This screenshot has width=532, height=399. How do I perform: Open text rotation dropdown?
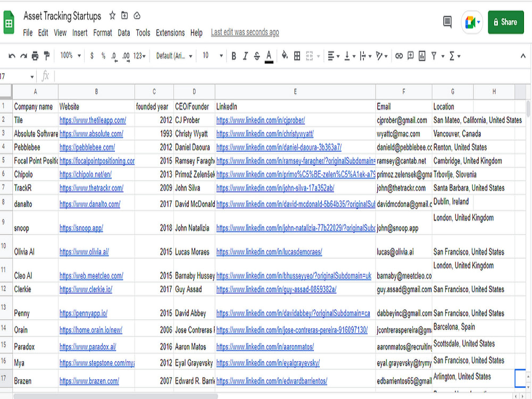point(381,56)
